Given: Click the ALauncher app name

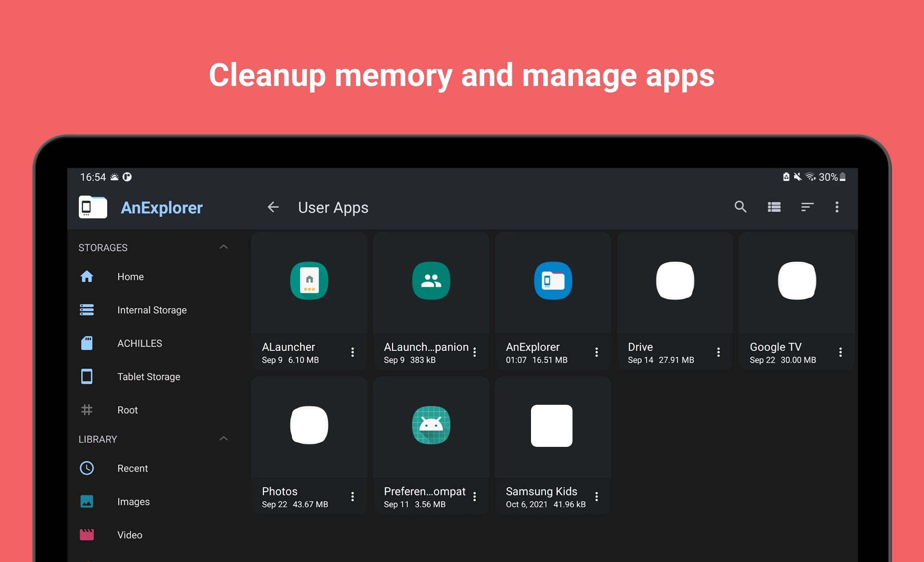Looking at the screenshot, I should (x=288, y=347).
